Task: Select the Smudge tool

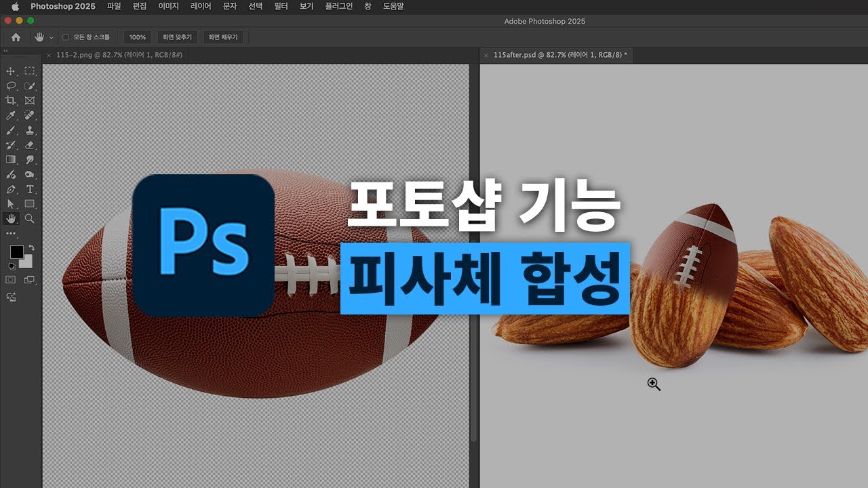Action: click(30, 160)
